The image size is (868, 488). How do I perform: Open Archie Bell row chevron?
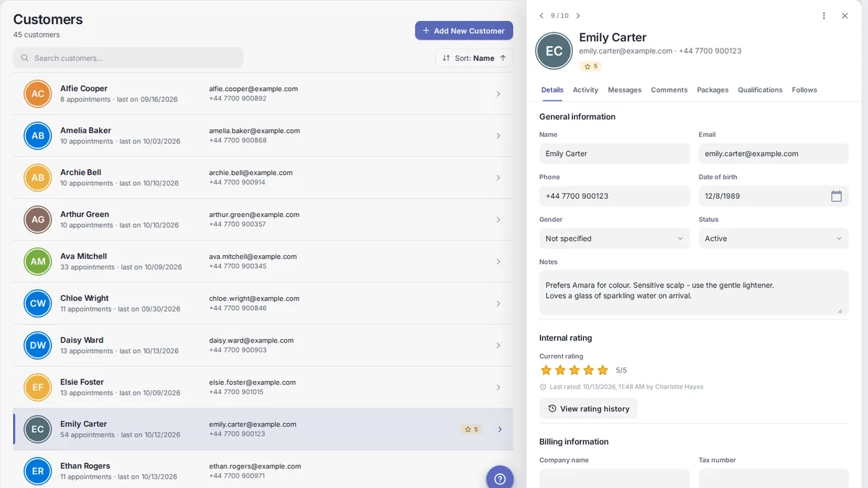click(498, 178)
